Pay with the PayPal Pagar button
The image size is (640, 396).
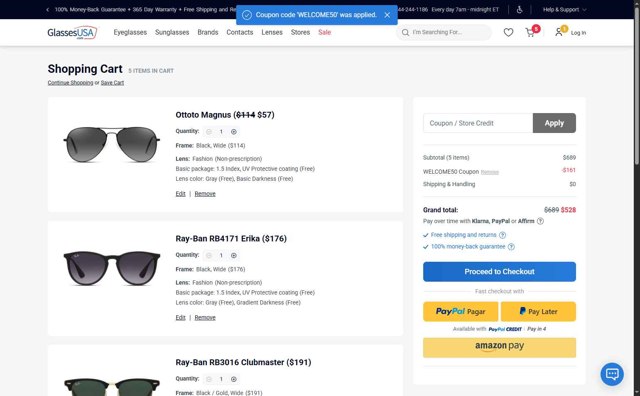460,311
